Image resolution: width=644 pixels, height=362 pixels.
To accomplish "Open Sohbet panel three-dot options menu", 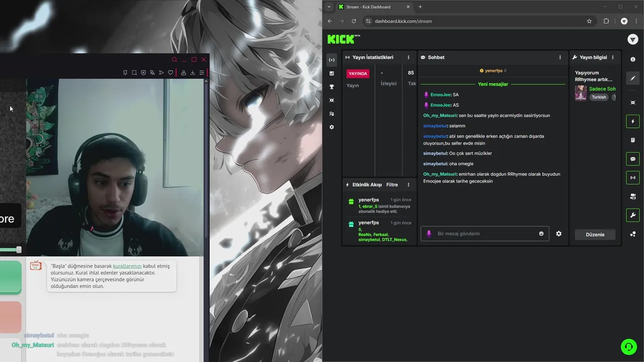I will [560, 57].
